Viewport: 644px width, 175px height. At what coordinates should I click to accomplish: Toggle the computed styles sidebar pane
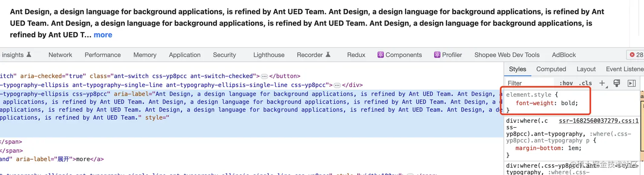(x=632, y=83)
